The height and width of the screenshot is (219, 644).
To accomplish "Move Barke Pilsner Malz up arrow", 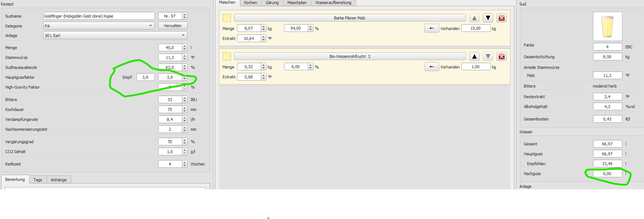I will click(x=474, y=18).
